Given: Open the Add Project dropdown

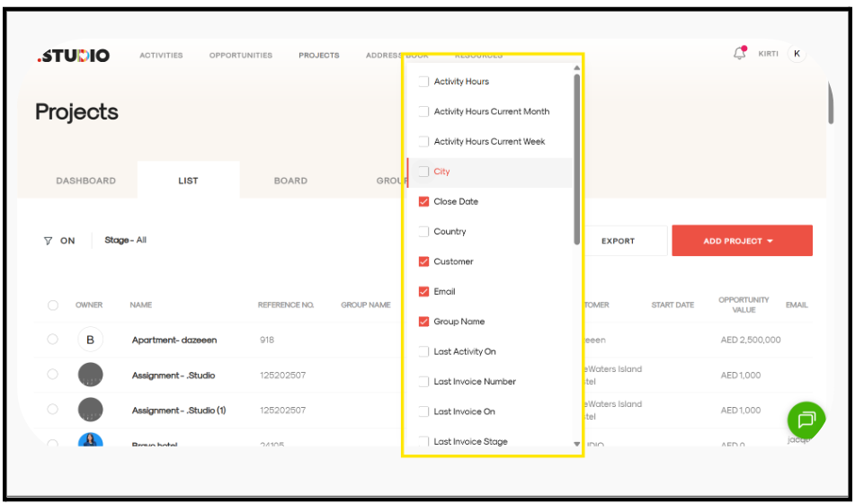Looking at the screenshot, I should tap(741, 241).
